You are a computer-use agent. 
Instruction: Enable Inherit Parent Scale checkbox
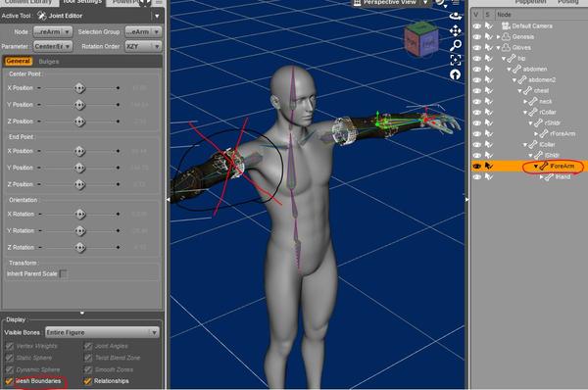click(x=64, y=273)
